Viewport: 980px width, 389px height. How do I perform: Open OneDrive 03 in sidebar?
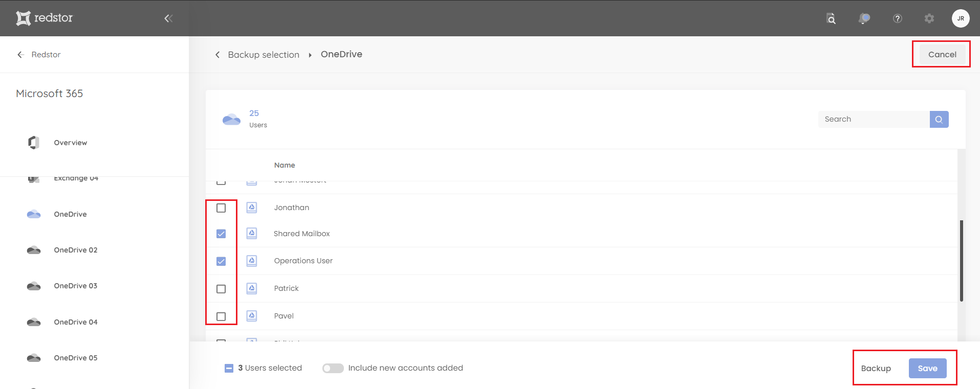click(76, 286)
